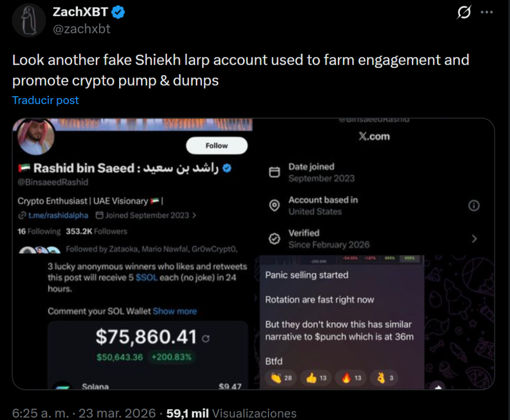Click the Date joined calendar icon
Screen dimensions: 510x420
[274, 171]
